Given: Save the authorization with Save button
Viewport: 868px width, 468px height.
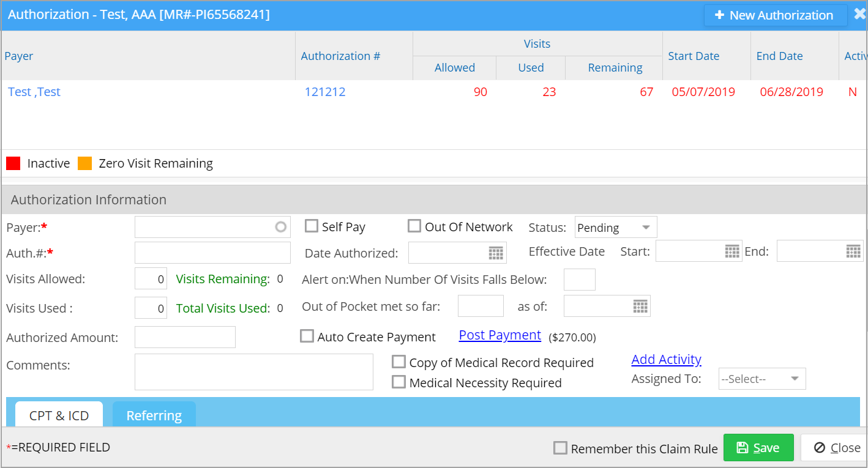Looking at the screenshot, I should coord(758,448).
